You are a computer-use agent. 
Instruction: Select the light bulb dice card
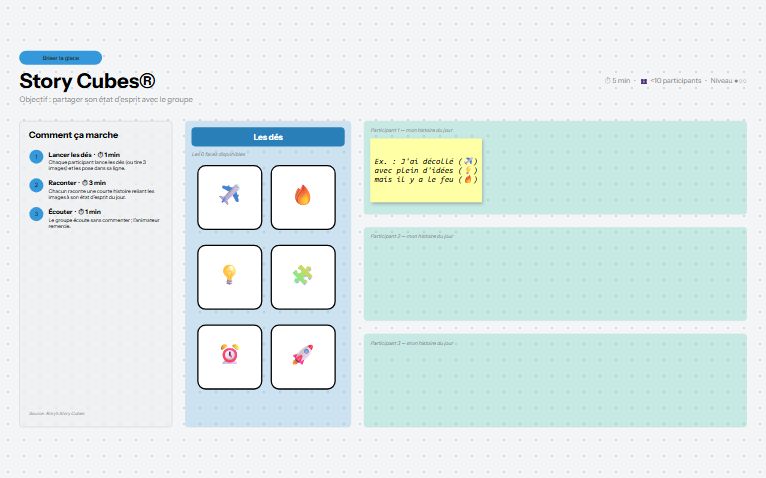point(230,277)
